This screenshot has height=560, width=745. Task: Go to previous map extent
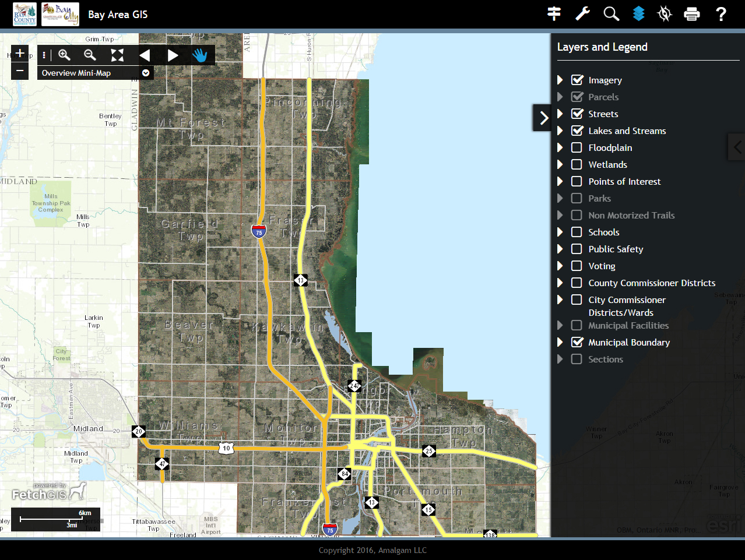click(x=145, y=55)
